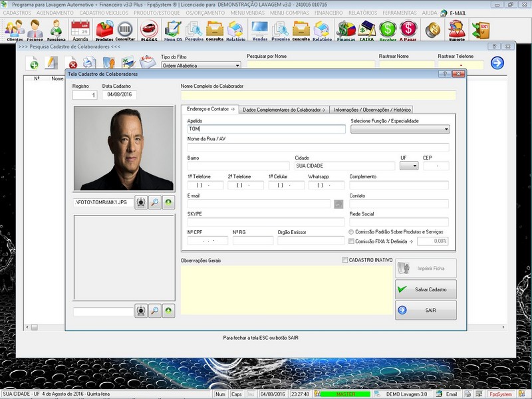Click the magnifier icon under second image box
This screenshot has width=532, height=399.
tap(155, 311)
